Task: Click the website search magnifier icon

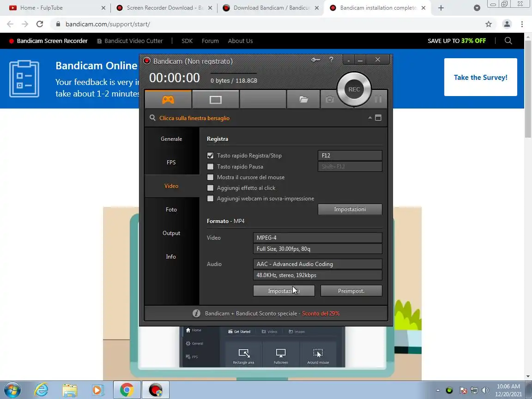Action: click(x=508, y=41)
